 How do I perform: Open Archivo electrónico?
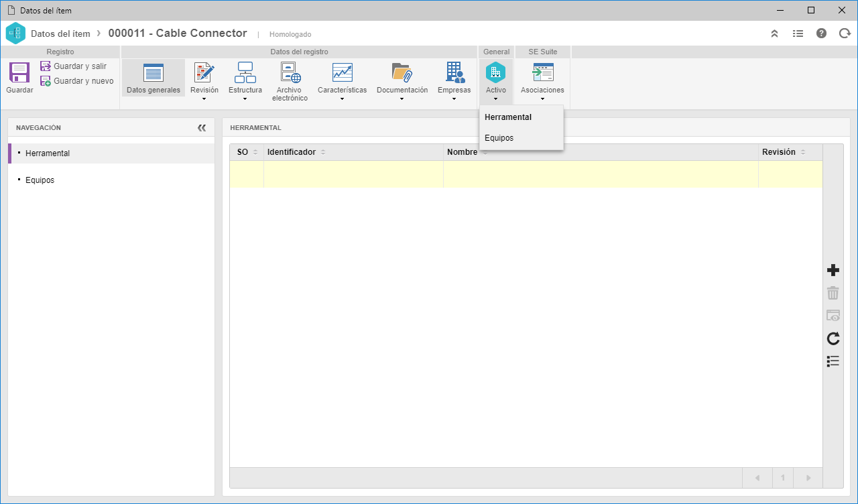[x=290, y=82]
